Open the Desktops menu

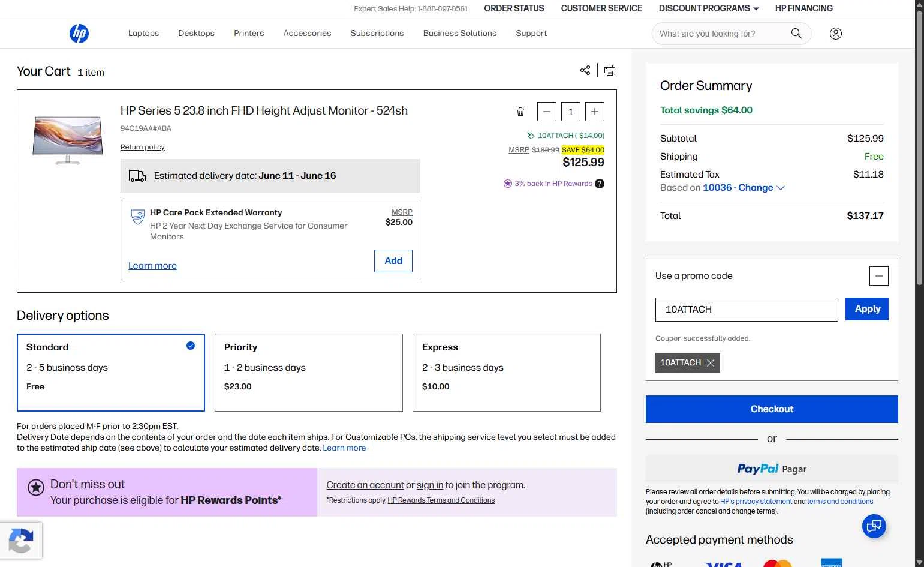pyautogui.click(x=196, y=34)
